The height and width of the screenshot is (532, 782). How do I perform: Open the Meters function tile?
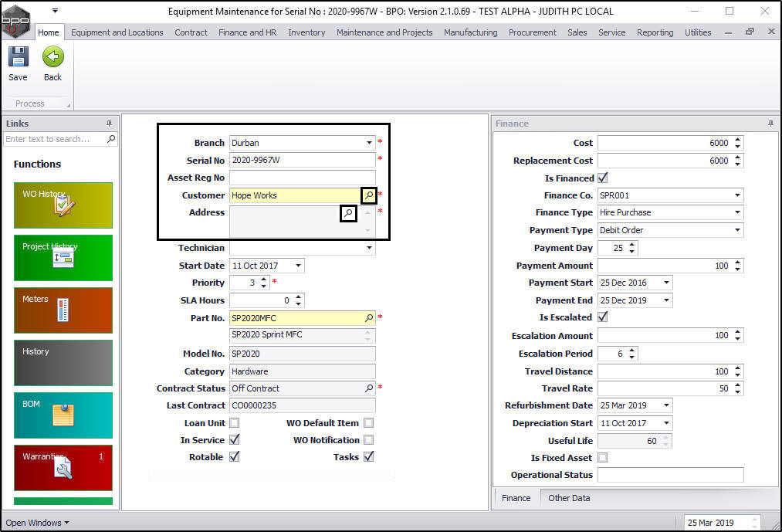tap(63, 310)
